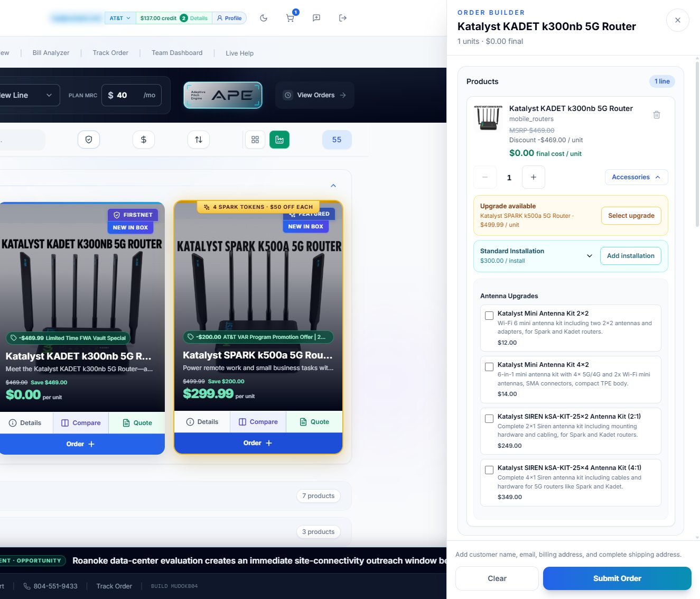Click Order on SPARK k500a card
The width and height of the screenshot is (700, 599).
[258, 443]
